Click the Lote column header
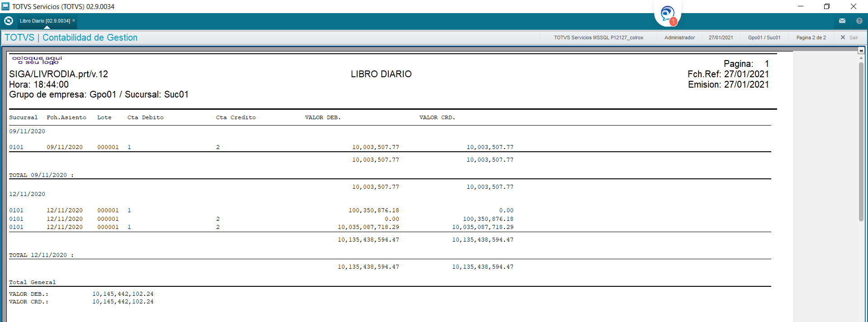Viewport: 868px width, 322px height. click(104, 117)
